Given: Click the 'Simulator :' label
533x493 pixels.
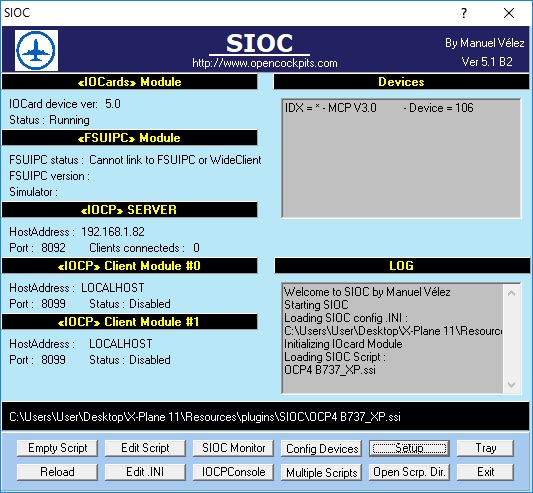Looking at the screenshot, I should (33, 192).
